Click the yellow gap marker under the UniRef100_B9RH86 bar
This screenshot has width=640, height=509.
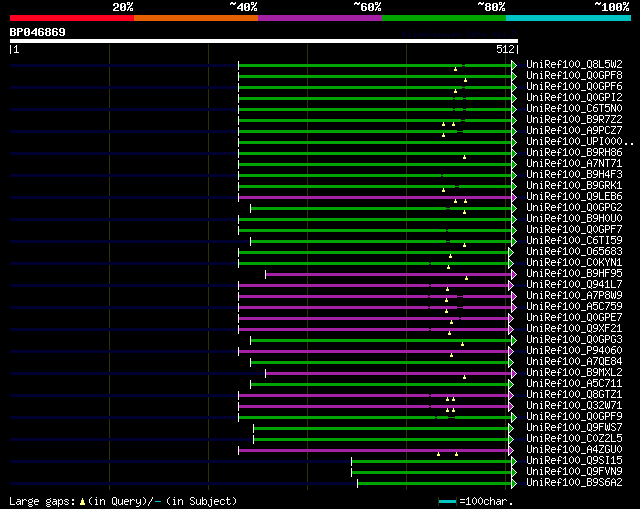pyautogui.click(x=464, y=157)
